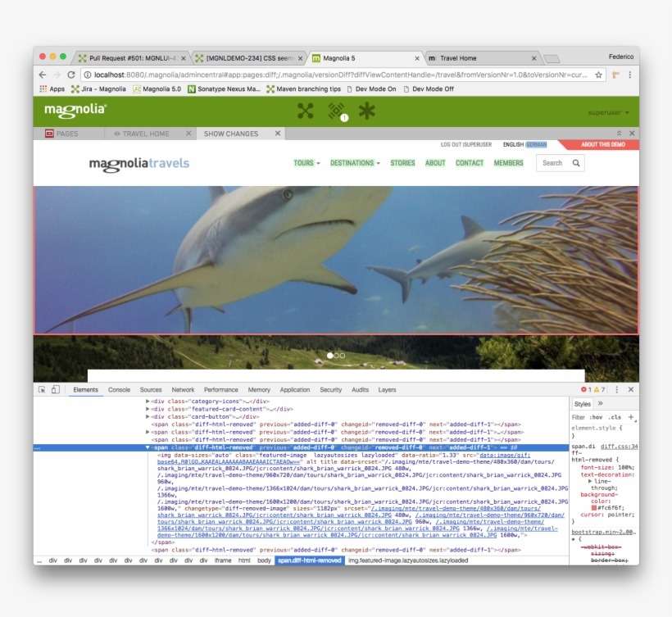Open the Magnolia app launcher icon

(x=305, y=111)
